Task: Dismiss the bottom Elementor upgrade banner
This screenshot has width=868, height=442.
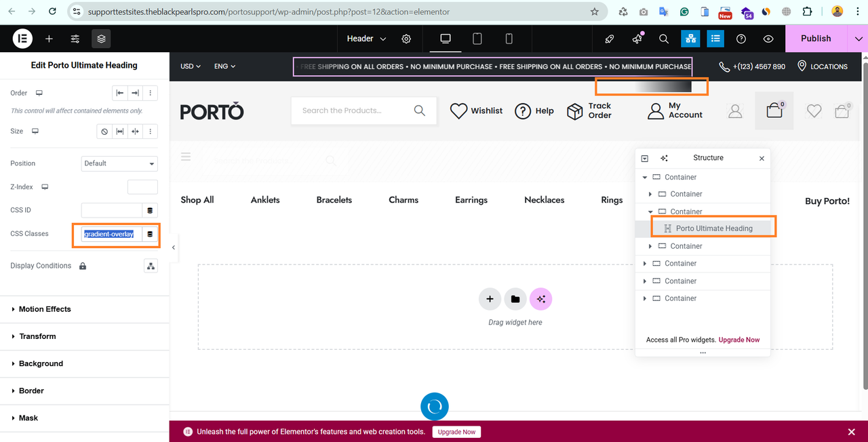Action: coord(852,432)
